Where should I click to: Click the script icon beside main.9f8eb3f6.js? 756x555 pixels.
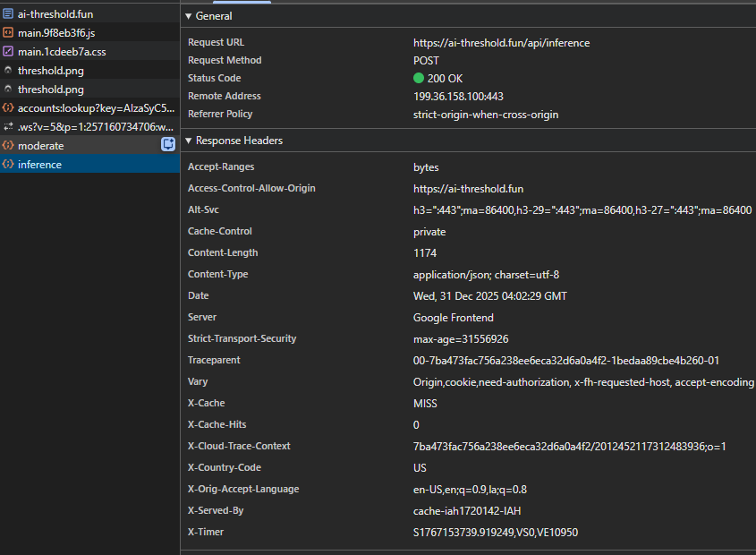[x=8, y=33]
